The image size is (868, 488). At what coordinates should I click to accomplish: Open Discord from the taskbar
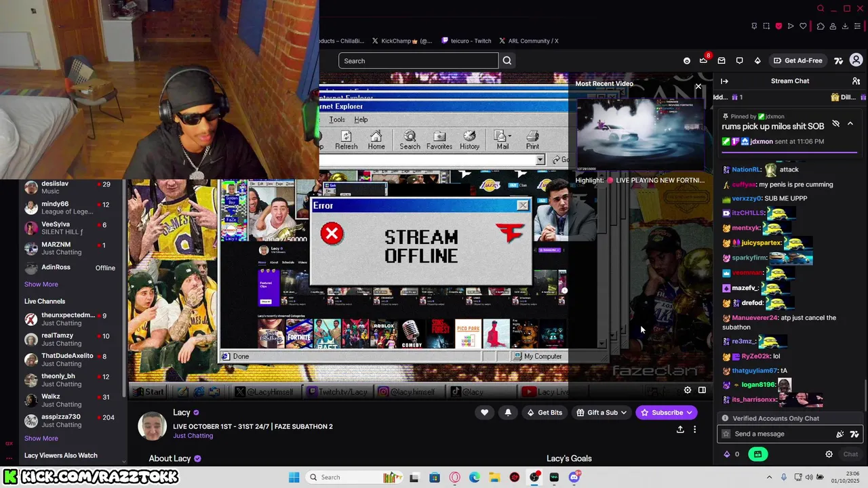[574, 477]
